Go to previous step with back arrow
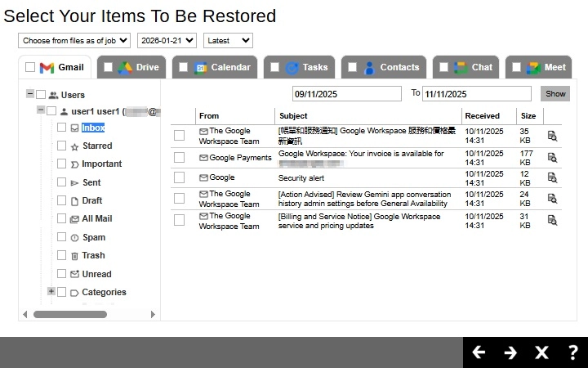This screenshot has width=588, height=368. [x=479, y=352]
